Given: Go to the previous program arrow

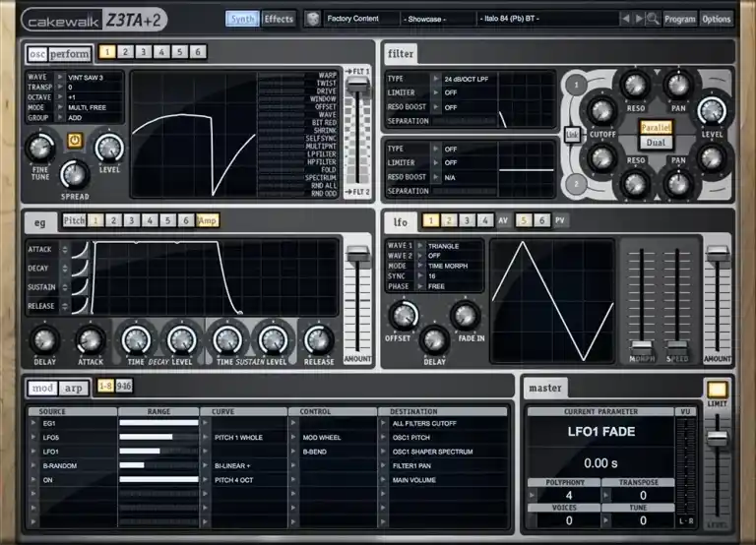Looking at the screenshot, I should (x=625, y=19).
